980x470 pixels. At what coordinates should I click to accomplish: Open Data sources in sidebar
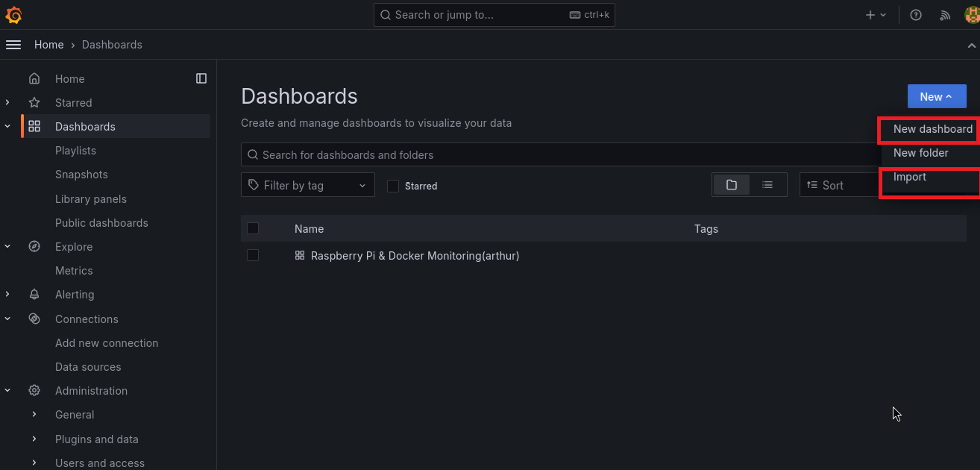(x=88, y=367)
